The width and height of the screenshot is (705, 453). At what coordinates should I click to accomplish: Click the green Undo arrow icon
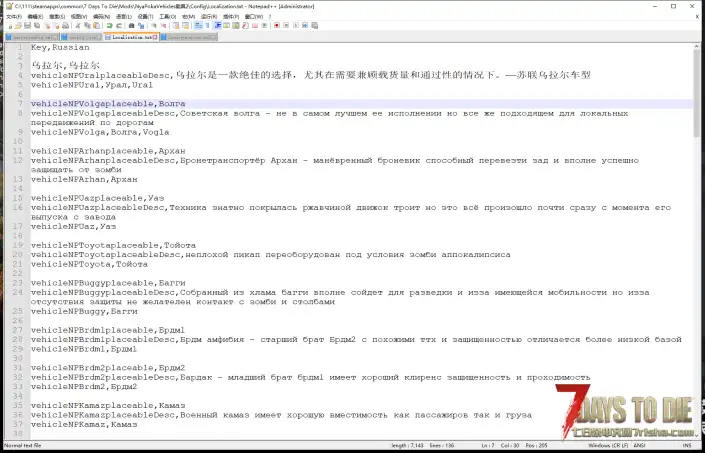pyautogui.click(x=109, y=26)
